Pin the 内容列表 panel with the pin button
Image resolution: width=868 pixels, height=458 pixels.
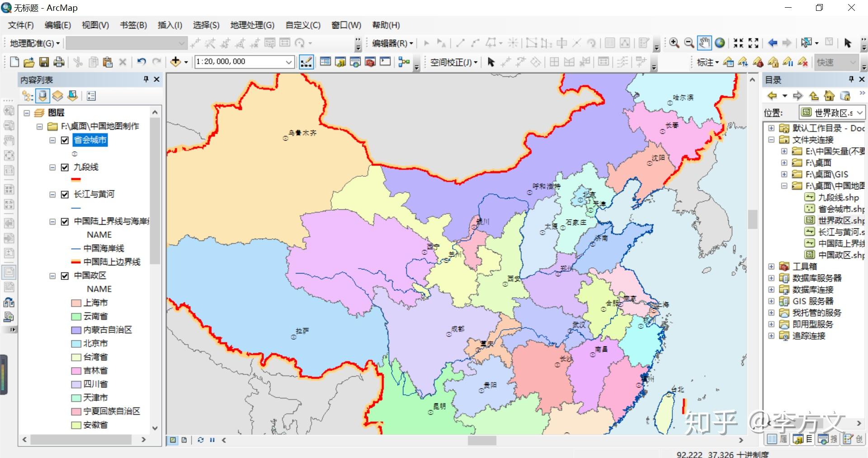coord(145,80)
